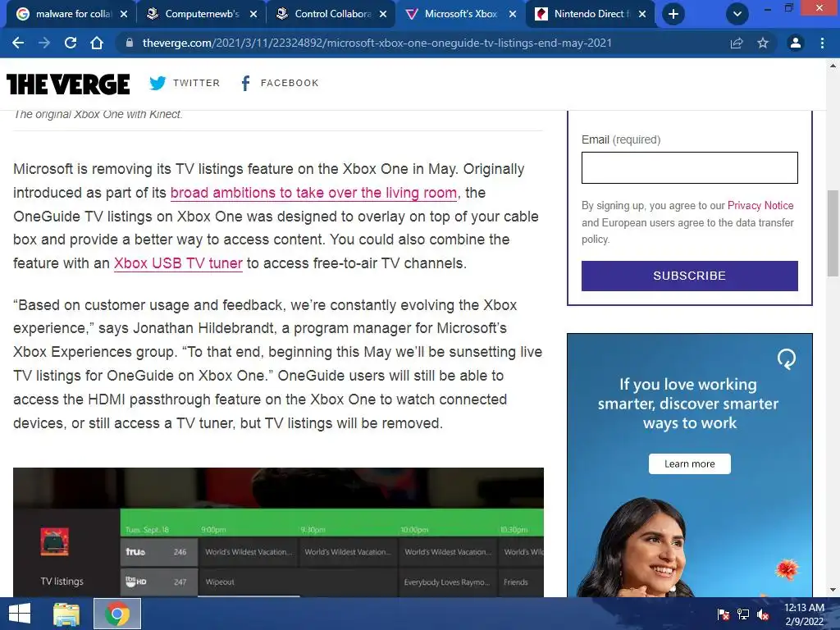Close the Control Collabora tab
The height and width of the screenshot is (630, 840).
point(383,14)
